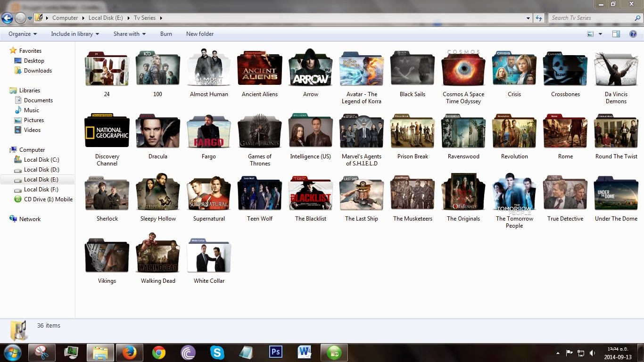Open the Discovery Channel folder icon
Viewport: 644px width, 362px height.
pyautogui.click(x=107, y=132)
